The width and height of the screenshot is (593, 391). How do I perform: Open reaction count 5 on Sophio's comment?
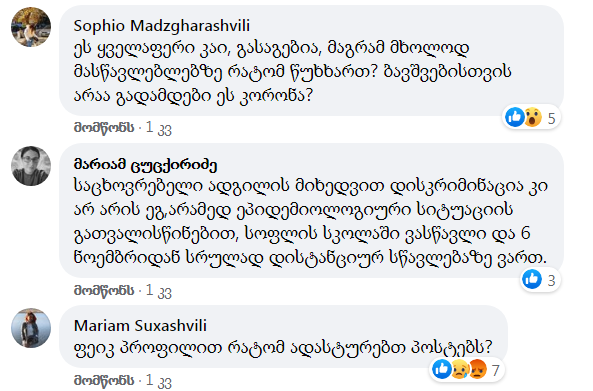click(x=551, y=118)
